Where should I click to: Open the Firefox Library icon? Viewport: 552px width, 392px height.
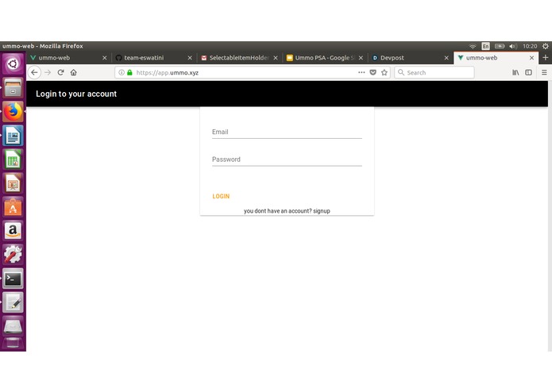(x=515, y=72)
